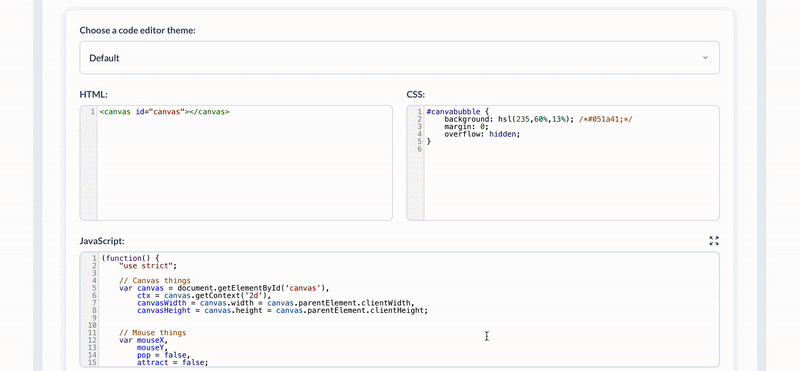Click the 'canvasWidth = canvas.width' line

pyautogui.click(x=276, y=303)
